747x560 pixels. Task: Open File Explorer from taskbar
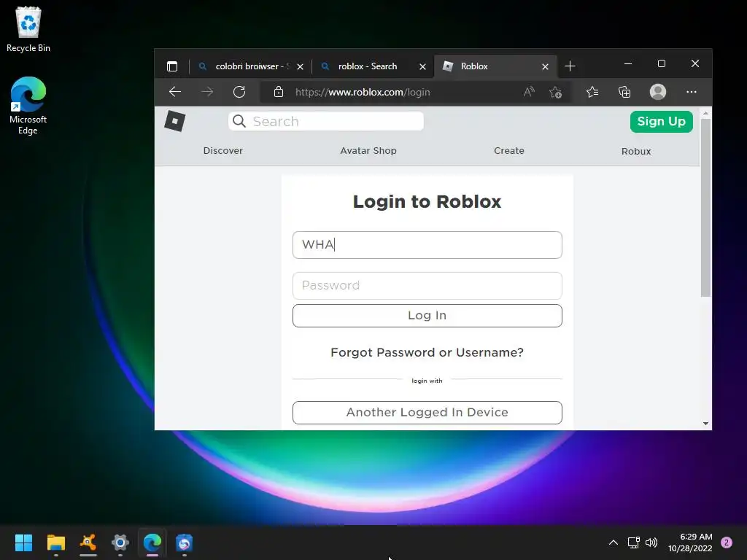point(55,542)
